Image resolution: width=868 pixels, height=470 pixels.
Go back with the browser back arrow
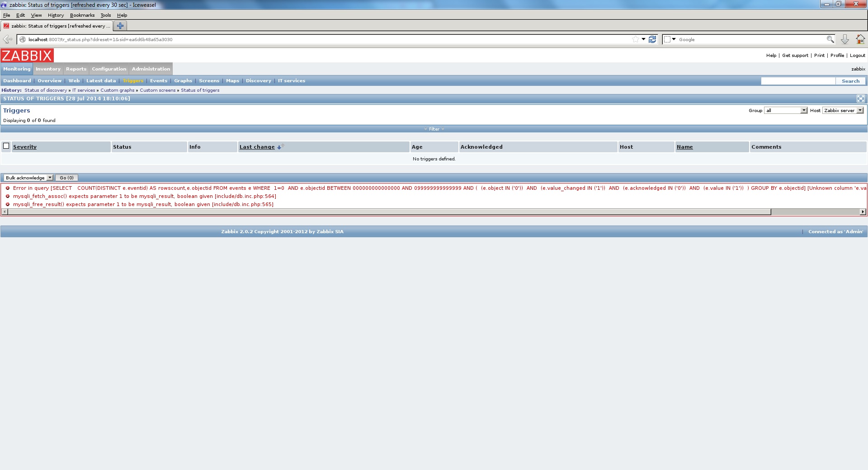[8, 39]
